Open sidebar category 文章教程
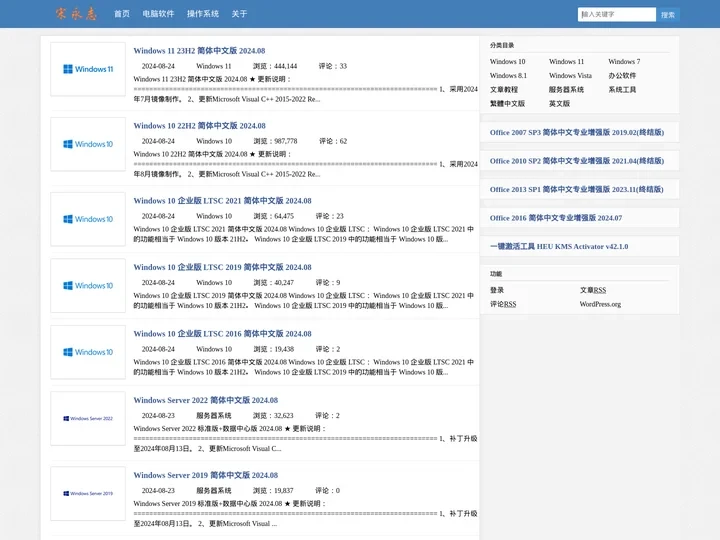The height and width of the screenshot is (540, 720). click(x=504, y=90)
